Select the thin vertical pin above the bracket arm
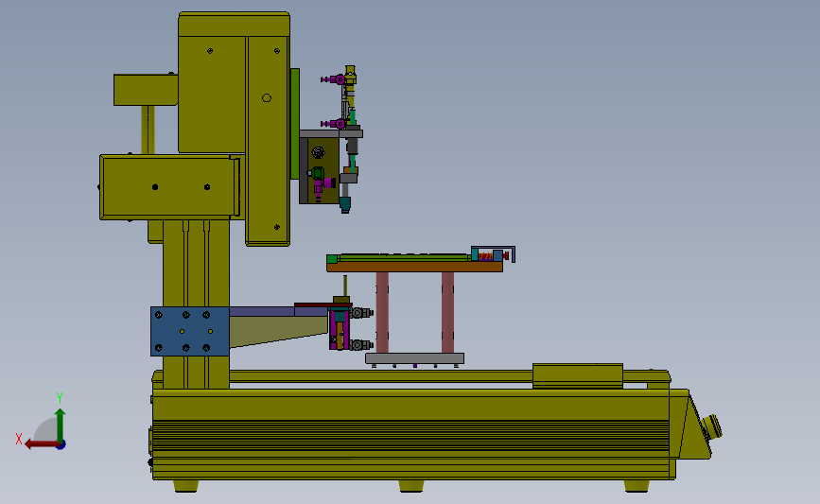The height and width of the screenshot is (504, 820). click(345, 286)
